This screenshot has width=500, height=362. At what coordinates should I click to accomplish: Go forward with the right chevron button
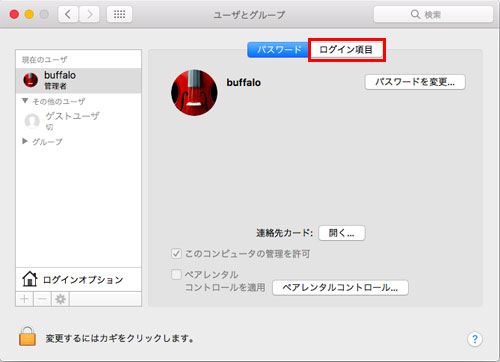(89, 14)
